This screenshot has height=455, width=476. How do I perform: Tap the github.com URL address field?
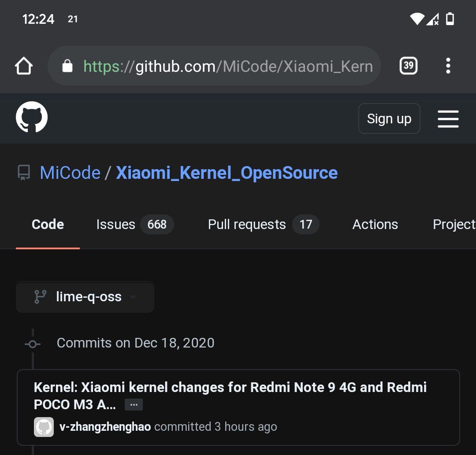coord(227,66)
